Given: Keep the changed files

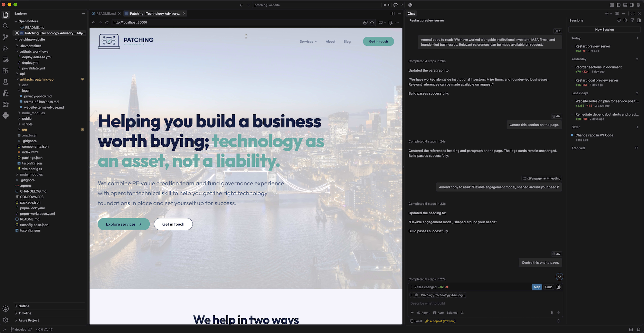Looking at the screenshot, I should click(x=536, y=287).
